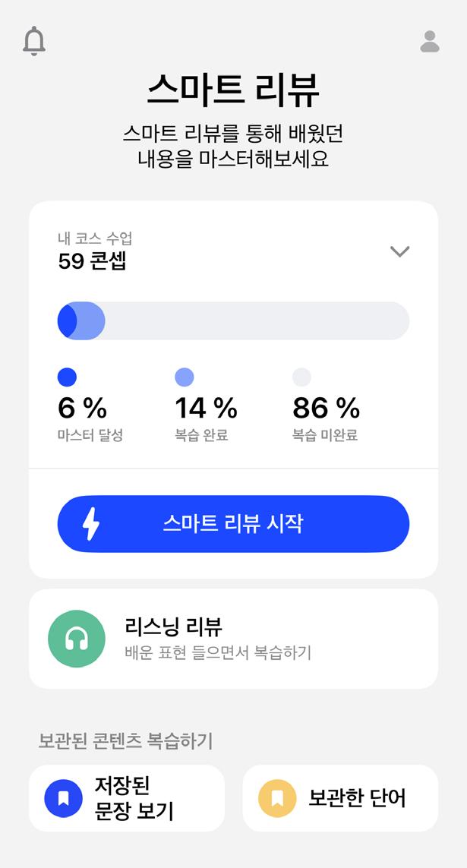This screenshot has height=868, width=467.
Task: Click the review progress bar
Action: (x=233, y=320)
